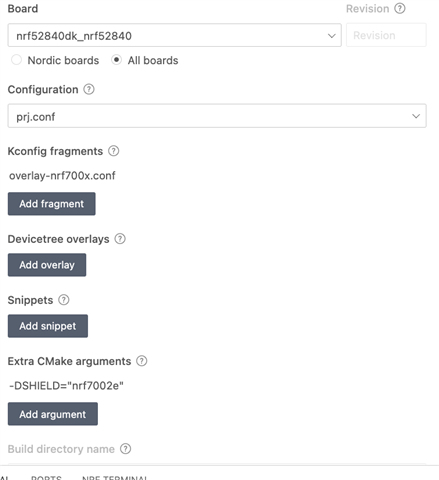Click the Snippets help icon

click(x=64, y=300)
